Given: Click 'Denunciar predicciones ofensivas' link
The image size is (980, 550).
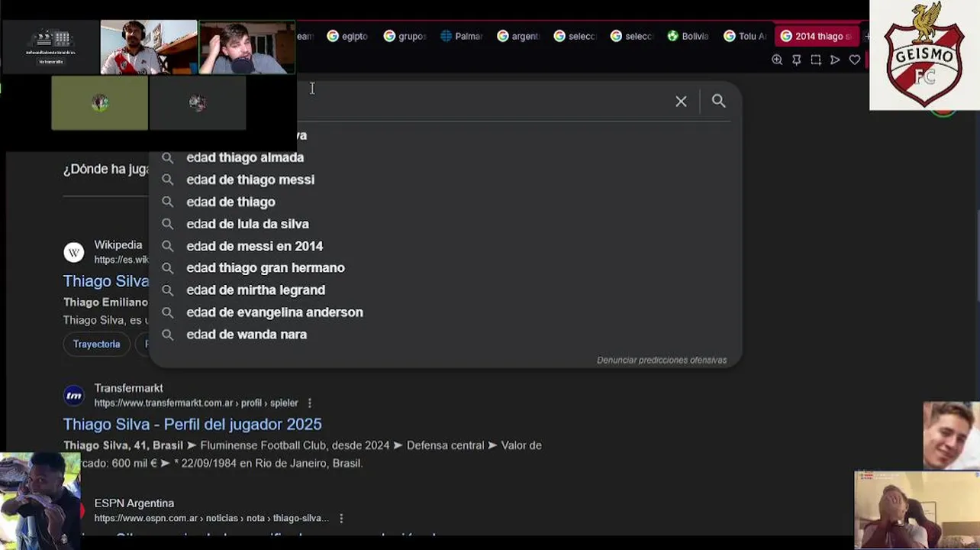Looking at the screenshot, I should 662,360.
